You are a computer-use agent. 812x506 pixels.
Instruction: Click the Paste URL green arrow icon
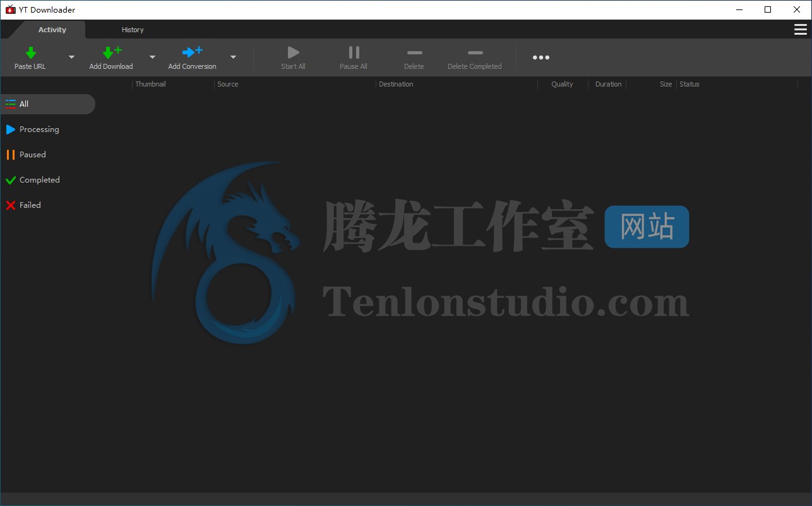(30, 52)
